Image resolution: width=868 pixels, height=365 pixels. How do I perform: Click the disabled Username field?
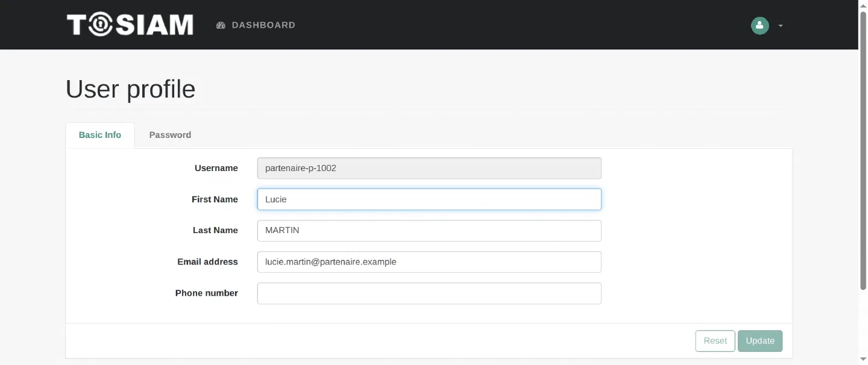tap(429, 168)
